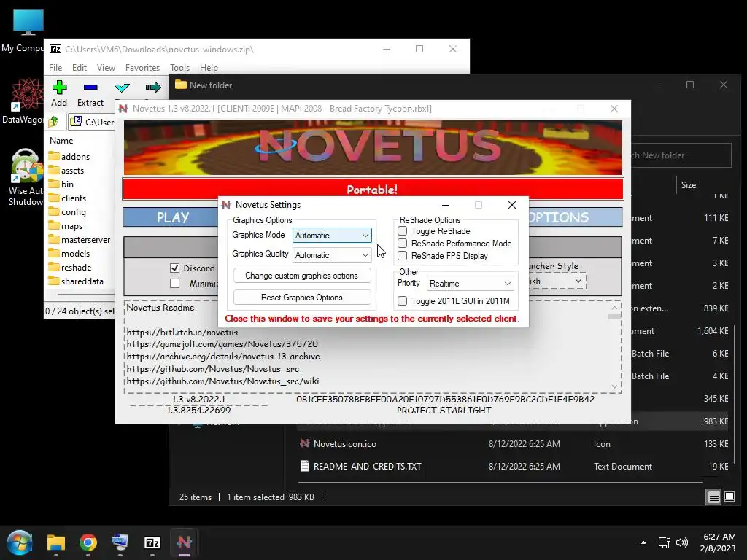Open the Priority Realtime dropdown
The image size is (747, 560).
click(471, 284)
